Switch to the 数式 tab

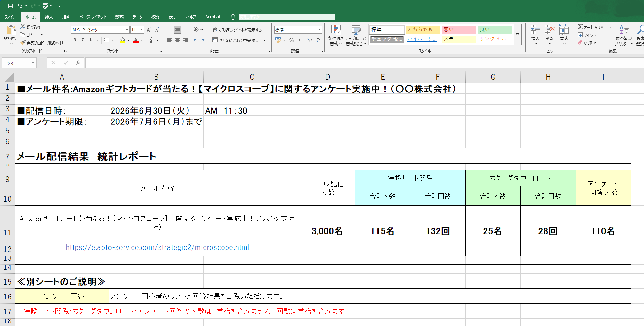[119, 17]
